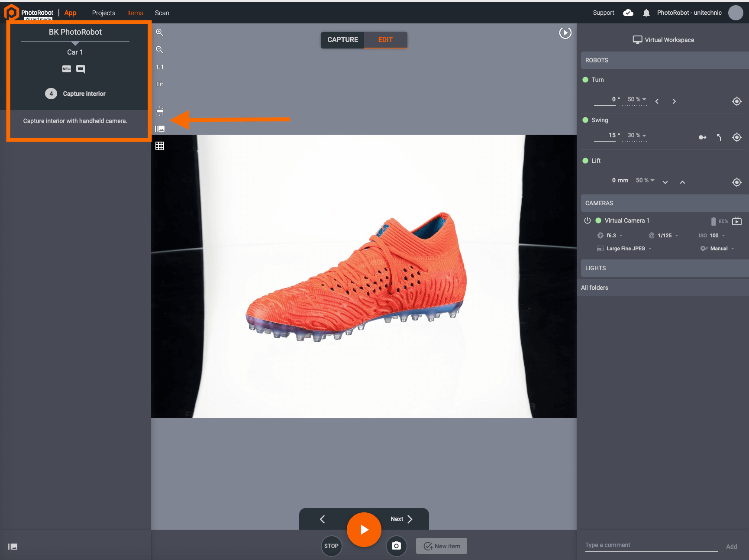Expand the ISO 100 dropdown
Viewport: 749px width, 560px height.
(x=712, y=236)
